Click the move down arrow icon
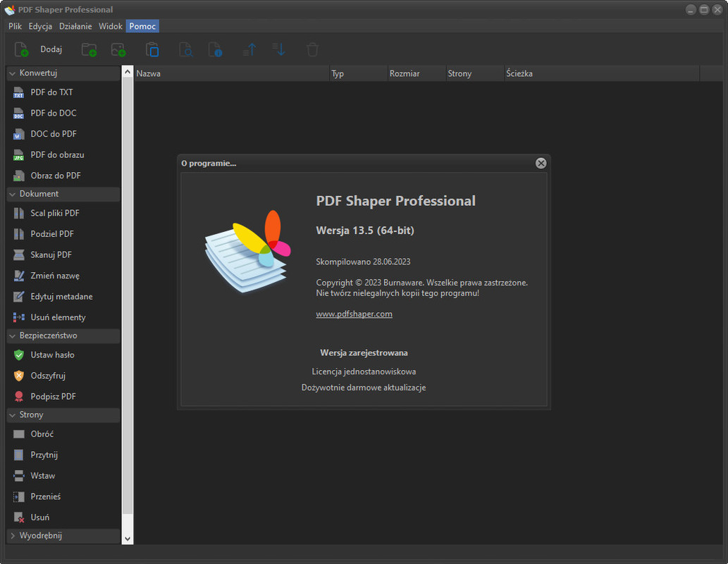The image size is (728, 564). coord(279,49)
